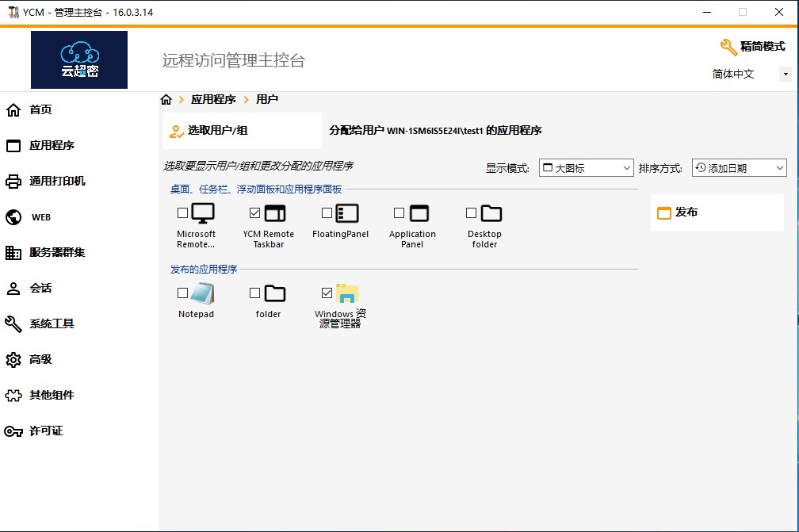Click the 发布的应用程序 section heading
The width and height of the screenshot is (799, 532).
(x=204, y=269)
